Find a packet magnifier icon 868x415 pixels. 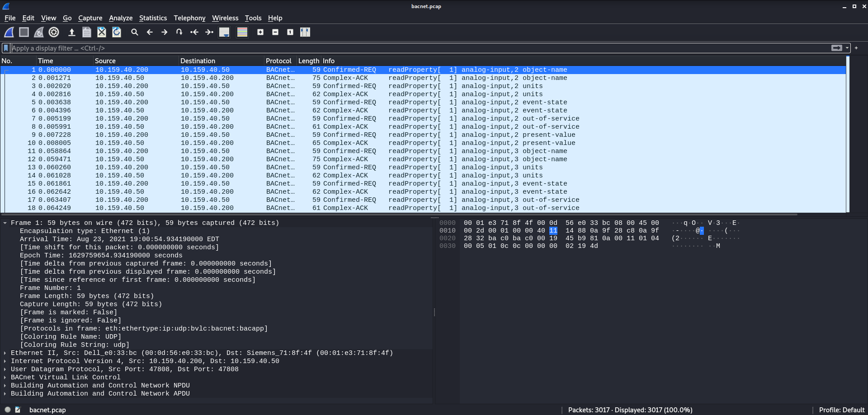(135, 32)
